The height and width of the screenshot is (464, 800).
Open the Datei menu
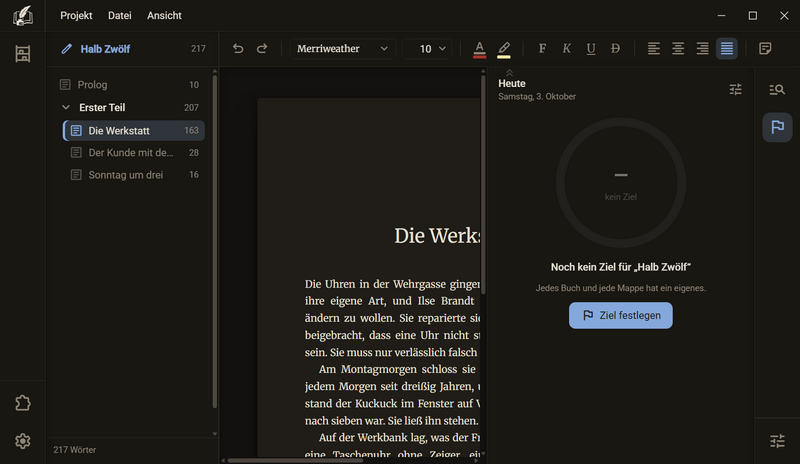click(119, 15)
